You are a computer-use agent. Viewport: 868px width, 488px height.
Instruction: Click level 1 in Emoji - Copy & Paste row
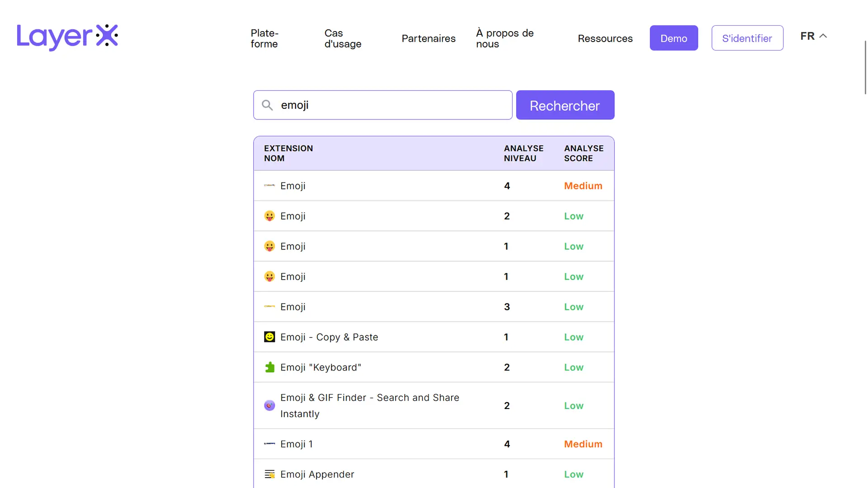click(506, 337)
